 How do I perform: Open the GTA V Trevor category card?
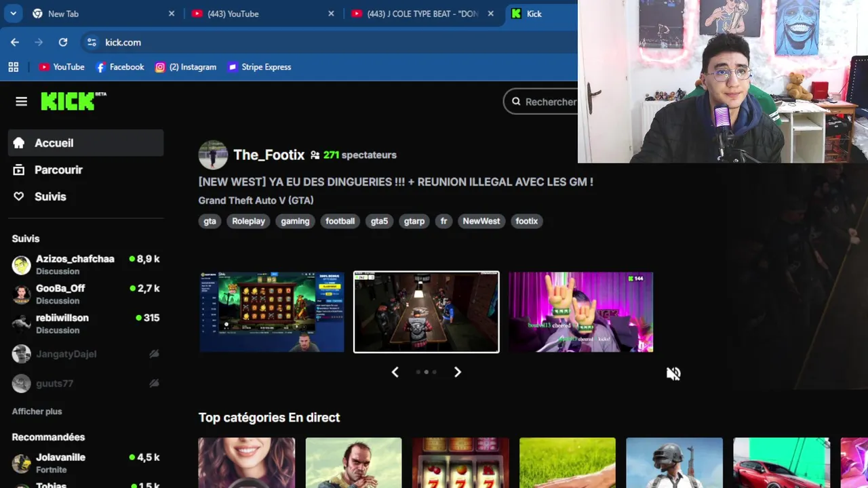coord(353,463)
